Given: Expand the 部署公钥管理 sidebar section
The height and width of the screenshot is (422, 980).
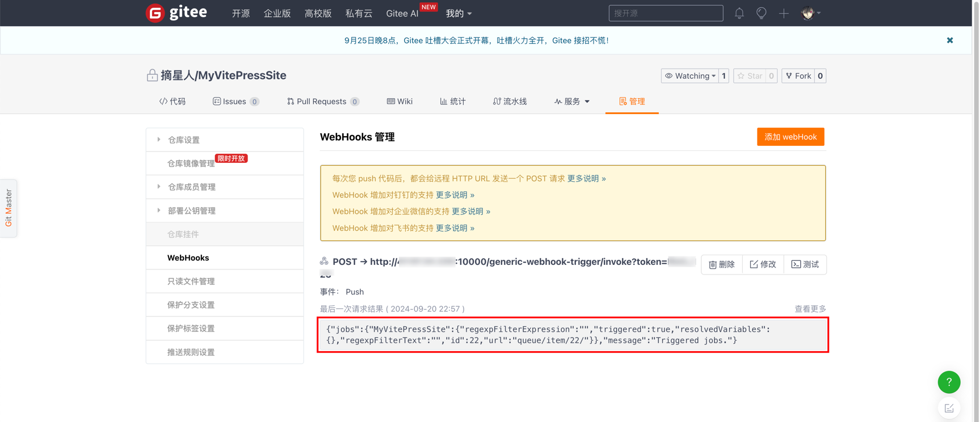Looking at the screenshot, I should click(x=191, y=211).
